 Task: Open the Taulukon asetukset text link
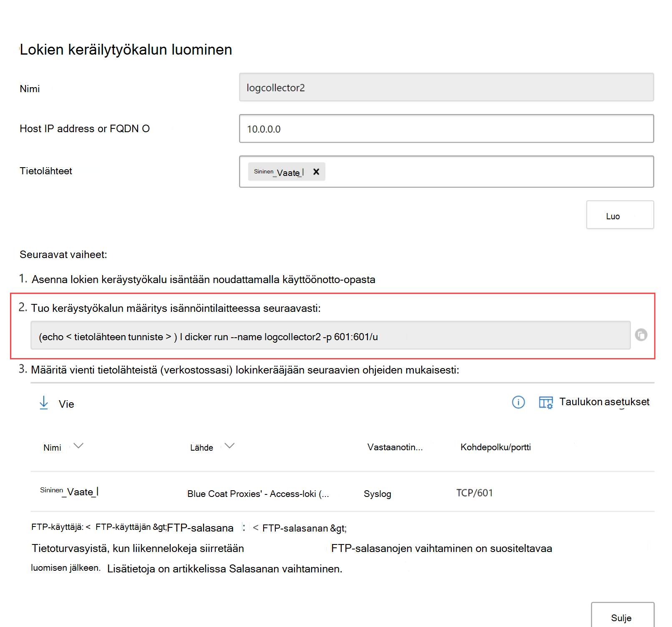pyautogui.click(x=604, y=402)
